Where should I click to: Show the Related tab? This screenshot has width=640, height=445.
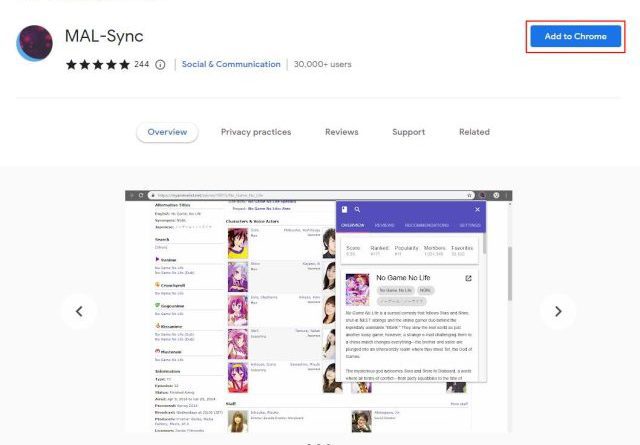click(474, 132)
